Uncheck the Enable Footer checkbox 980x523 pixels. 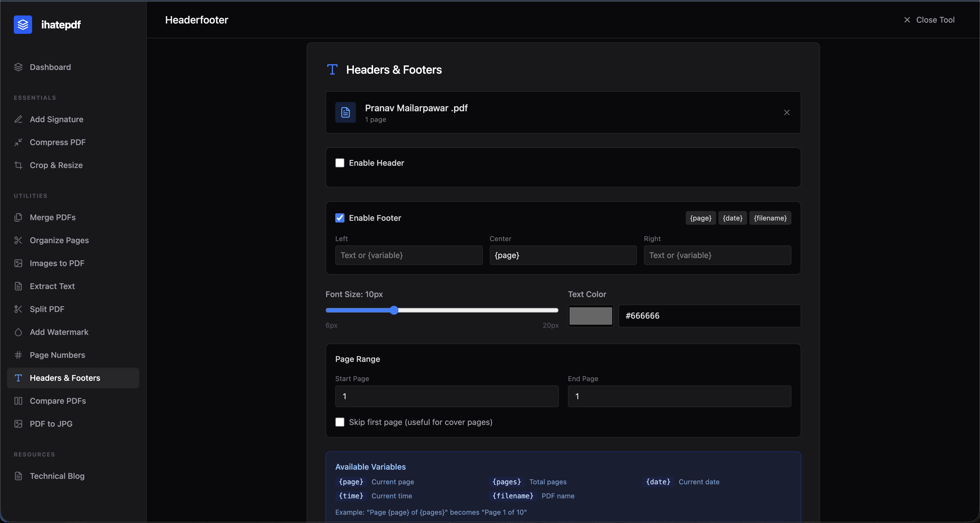(x=340, y=218)
